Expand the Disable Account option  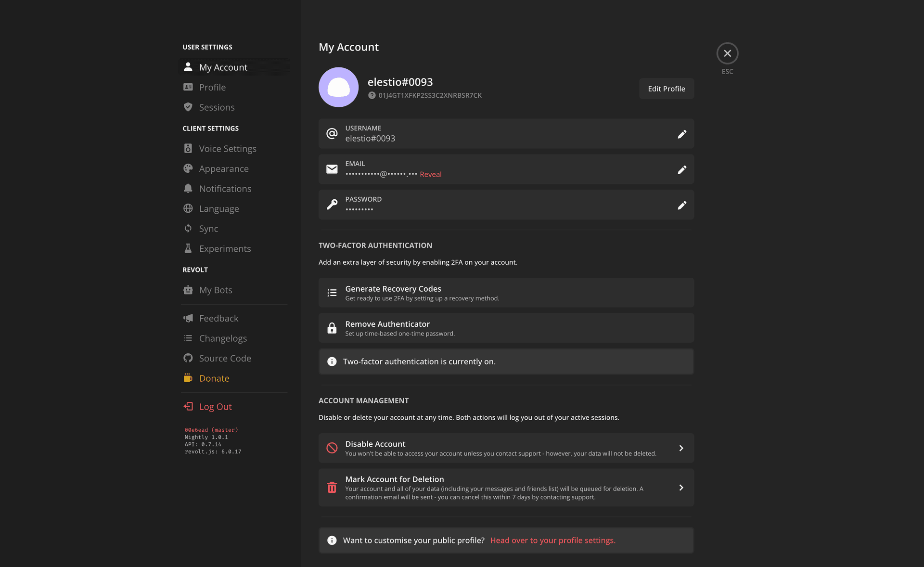click(x=680, y=448)
